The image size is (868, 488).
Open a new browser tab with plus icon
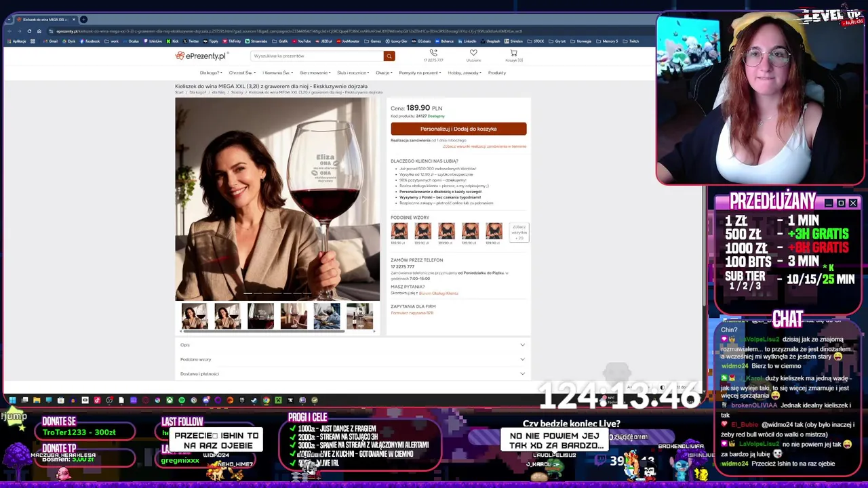pos(84,19)
